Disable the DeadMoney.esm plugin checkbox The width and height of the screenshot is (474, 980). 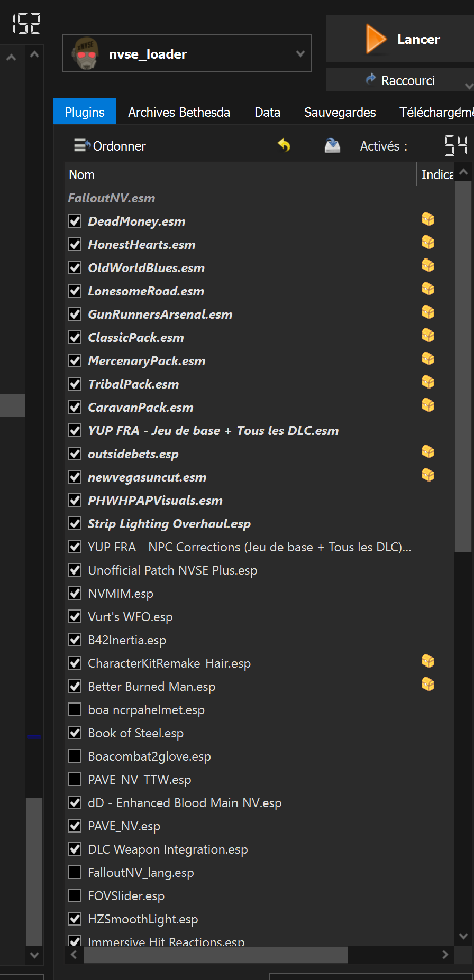(x=75, y=221)
